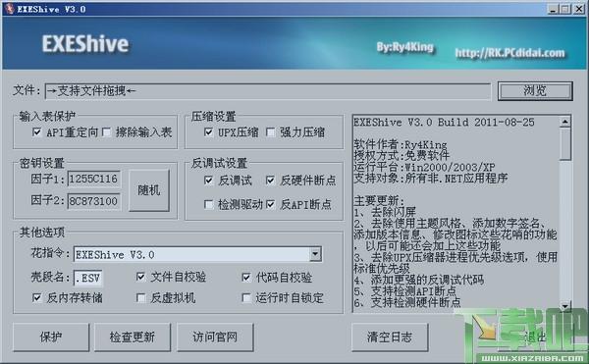Click the log line '软件作者:Ry4King'
This screenshot has width=589, height=364.
coord(401,144)
